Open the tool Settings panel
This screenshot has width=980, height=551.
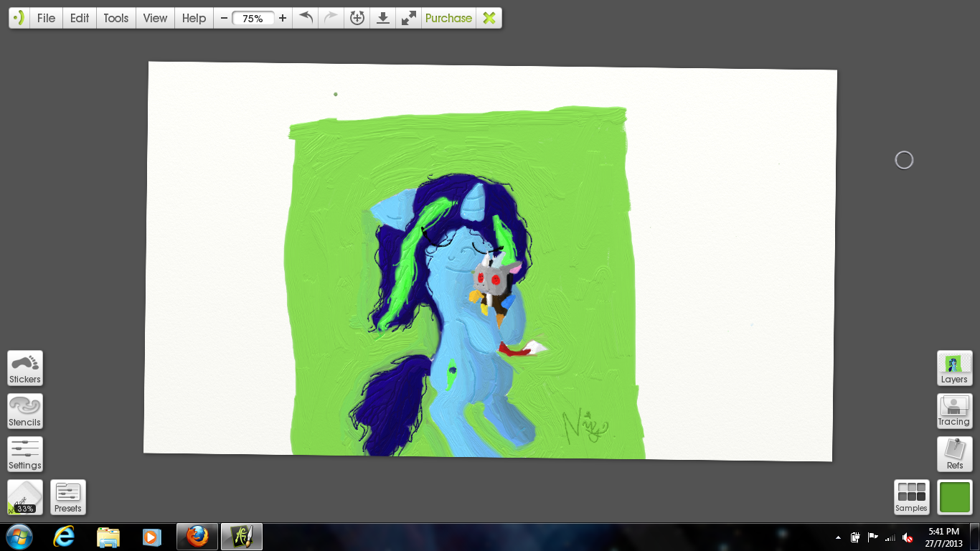[x=25, y=454]
